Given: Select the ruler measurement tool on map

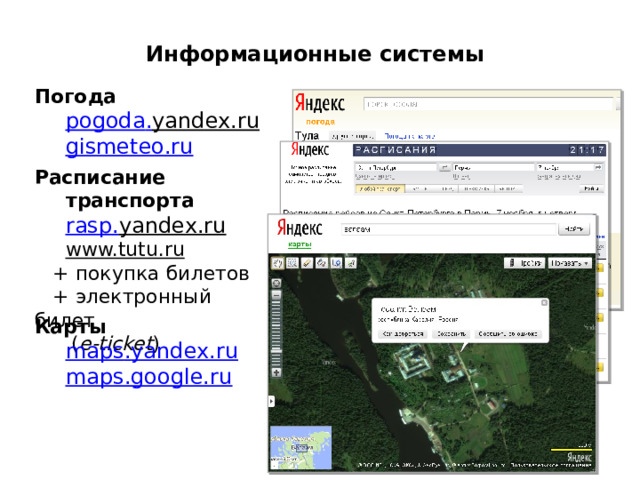Looking at the screenshot, I should [x=307, y=263].
